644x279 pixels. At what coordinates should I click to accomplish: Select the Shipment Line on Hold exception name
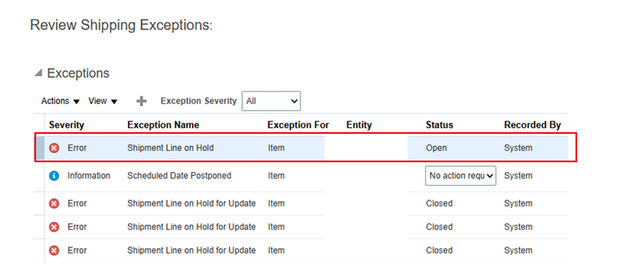tap(170, 148)
